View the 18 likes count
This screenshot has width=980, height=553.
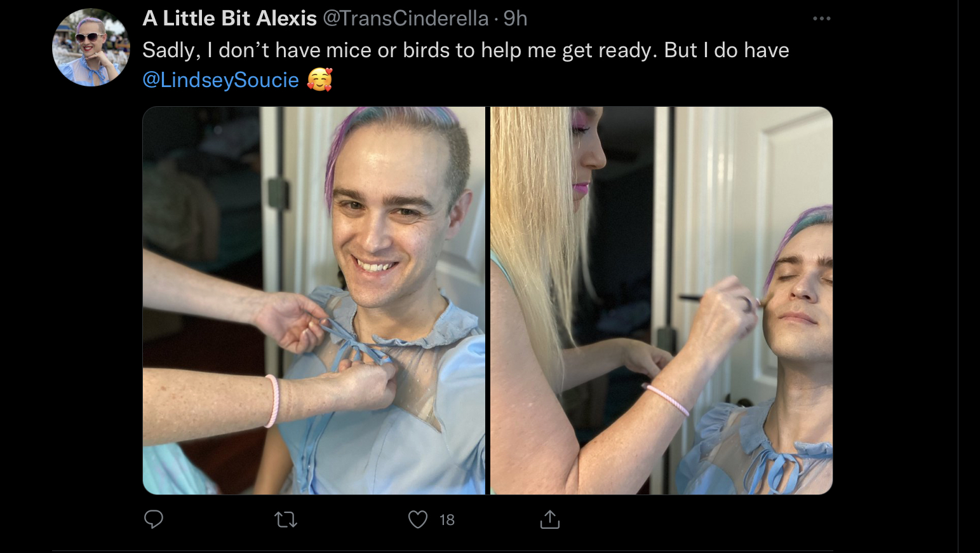(446, 520)
